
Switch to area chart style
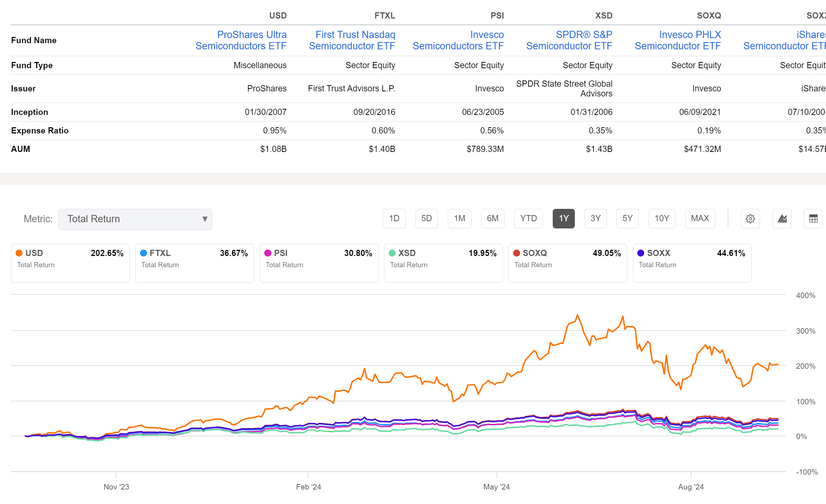coord(782,218)
